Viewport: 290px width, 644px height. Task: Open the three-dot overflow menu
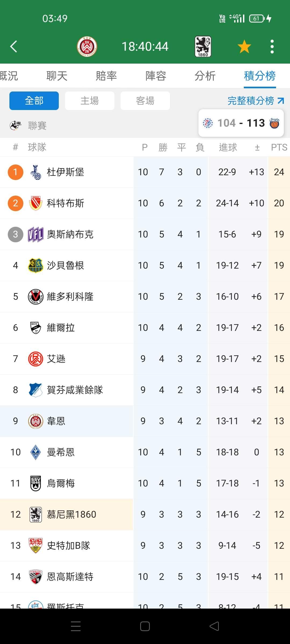[x=272, y=46]
